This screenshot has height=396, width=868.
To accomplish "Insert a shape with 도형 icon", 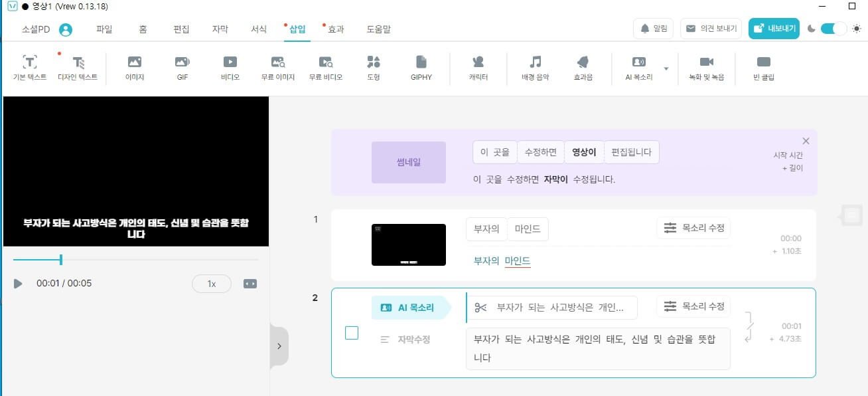I will pyautogui.click(x=374, y=68).
